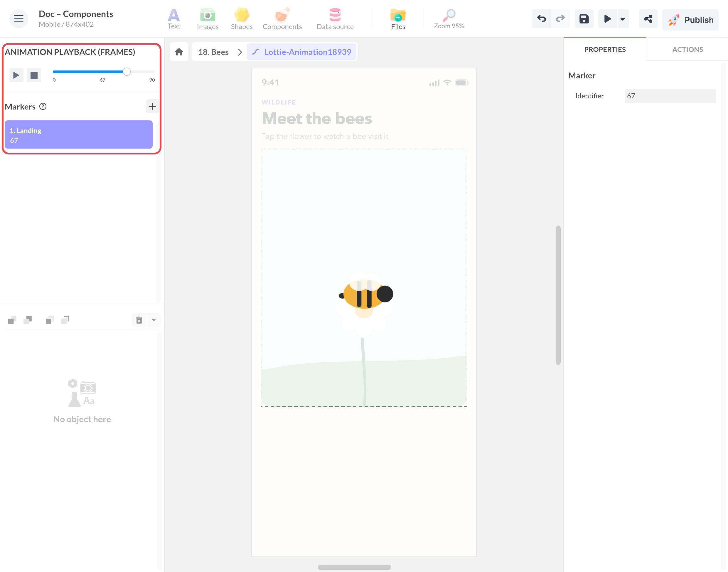Save the project with the disk icon

pos(584,19)
